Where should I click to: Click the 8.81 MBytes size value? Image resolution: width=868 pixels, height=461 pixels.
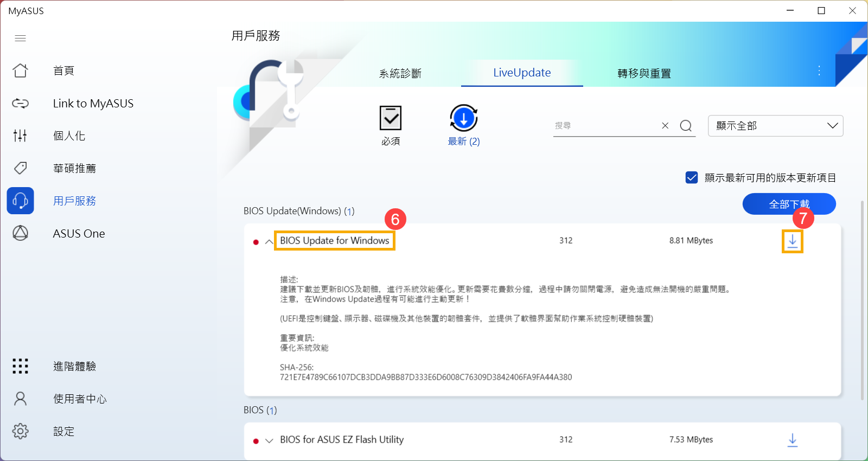point(691,240)
